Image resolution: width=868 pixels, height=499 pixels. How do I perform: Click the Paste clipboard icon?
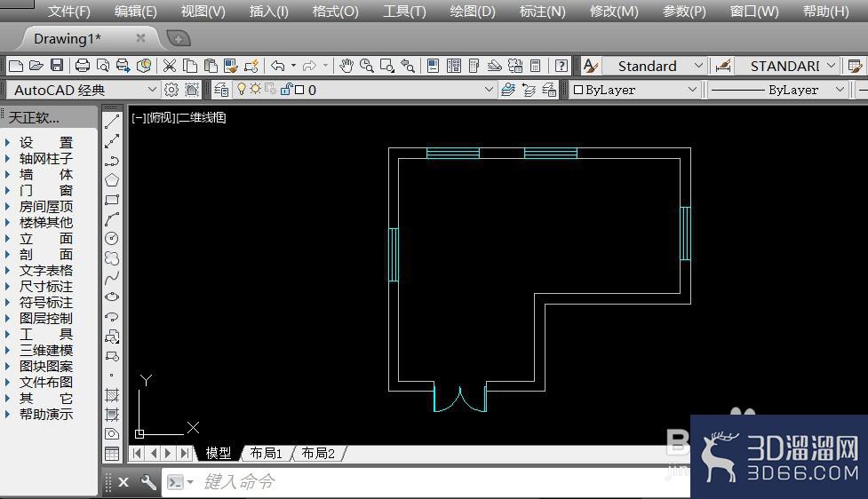211,66
